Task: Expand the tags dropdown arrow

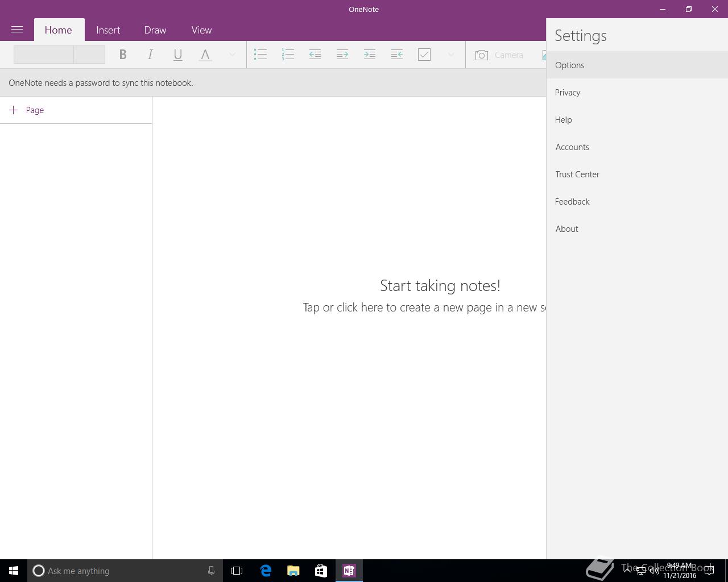Action: click(451, 55)
